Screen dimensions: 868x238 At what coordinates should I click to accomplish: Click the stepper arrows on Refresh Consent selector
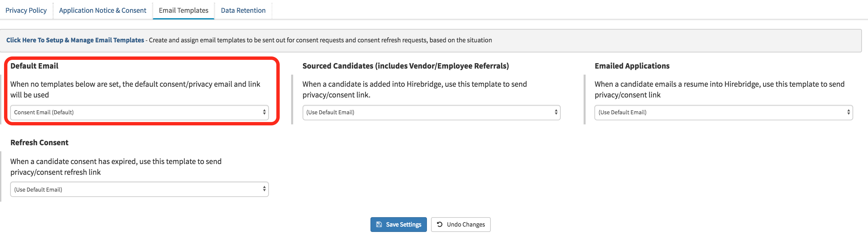pyautogui.click(x=264, y=189)
